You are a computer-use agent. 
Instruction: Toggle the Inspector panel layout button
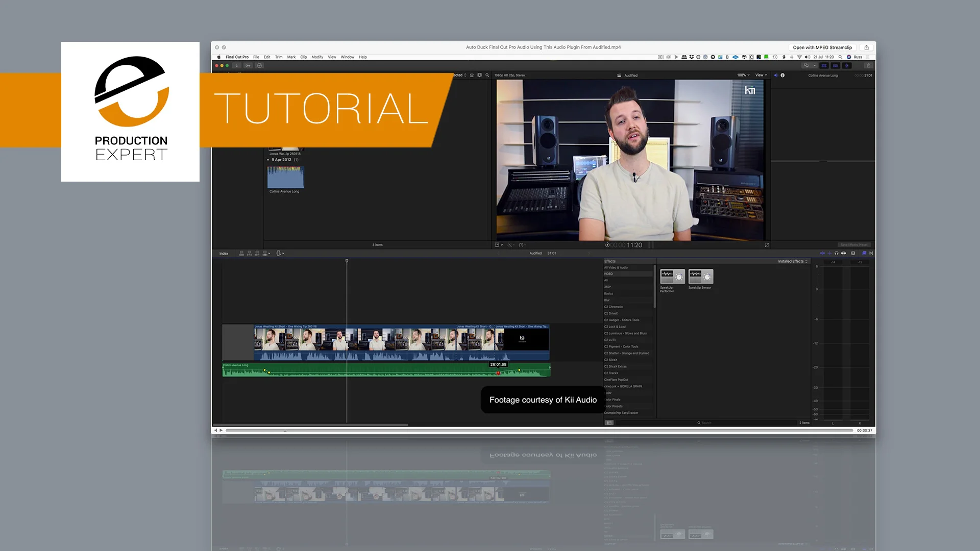click(847, 66)
